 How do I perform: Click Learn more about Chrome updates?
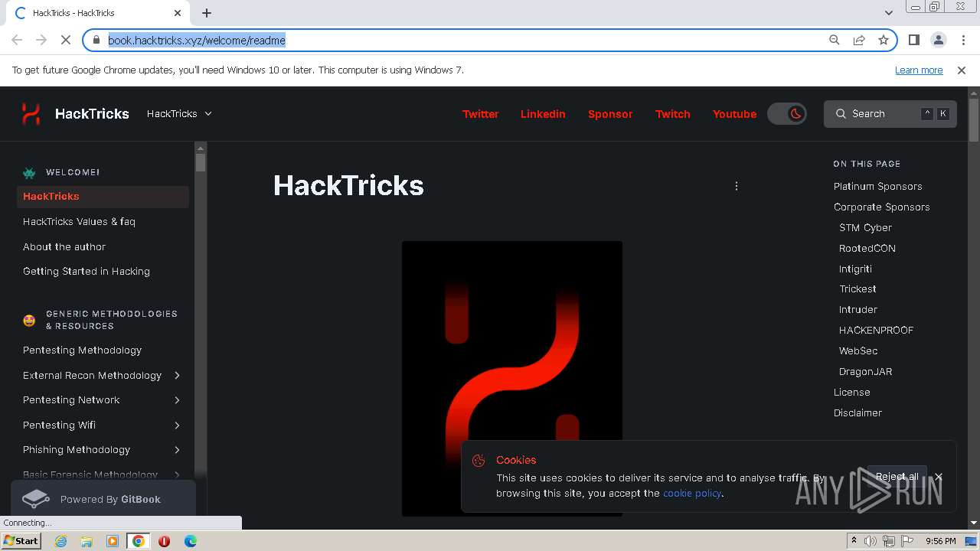pyautogui.click(x=919, y=70)
